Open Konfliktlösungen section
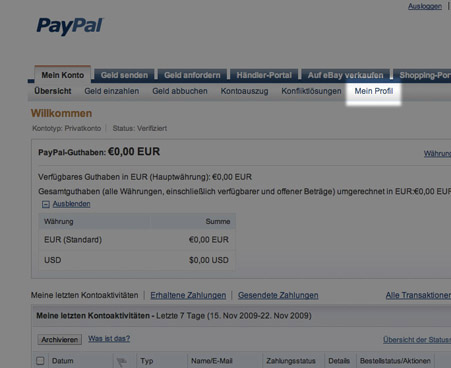The height and width of the screenshot is (368, 451). [x=311, y=91]
